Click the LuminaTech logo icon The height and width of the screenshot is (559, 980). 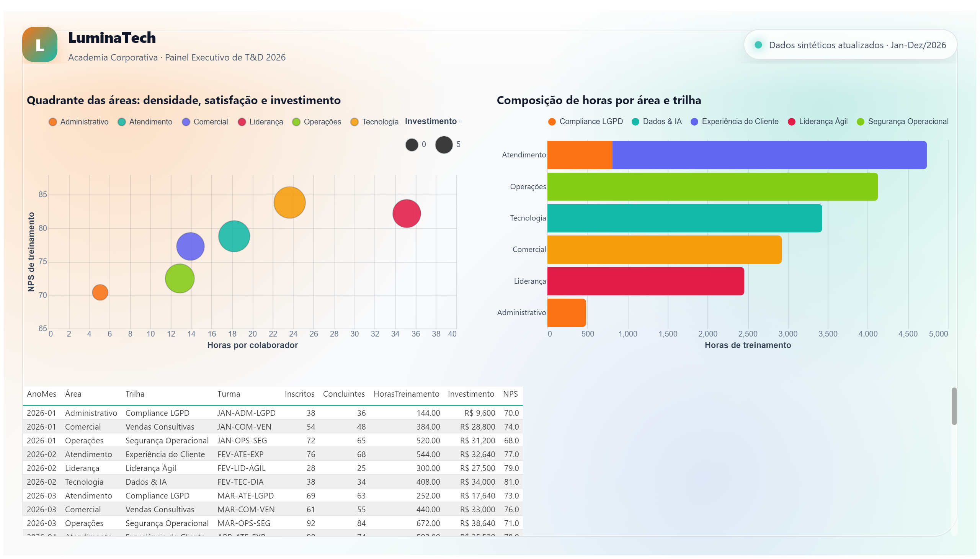[40, 44]
